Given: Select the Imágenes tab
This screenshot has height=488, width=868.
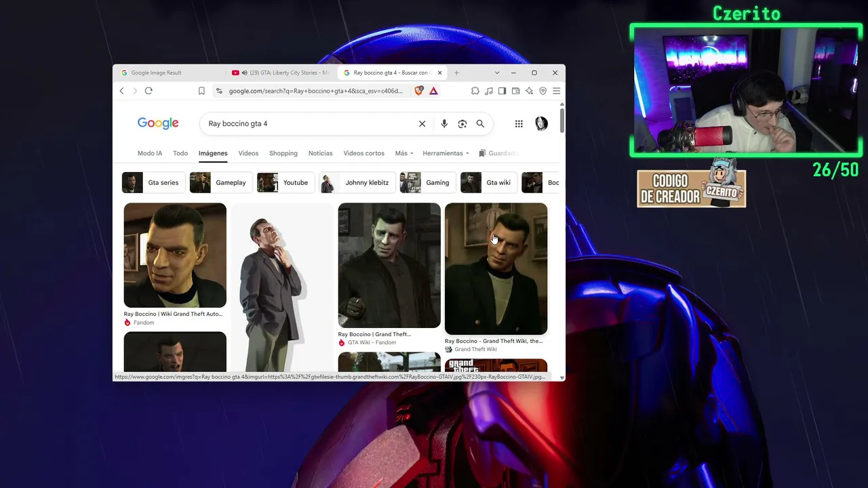Looking at the screenshot, I should [x=213, y=153].
